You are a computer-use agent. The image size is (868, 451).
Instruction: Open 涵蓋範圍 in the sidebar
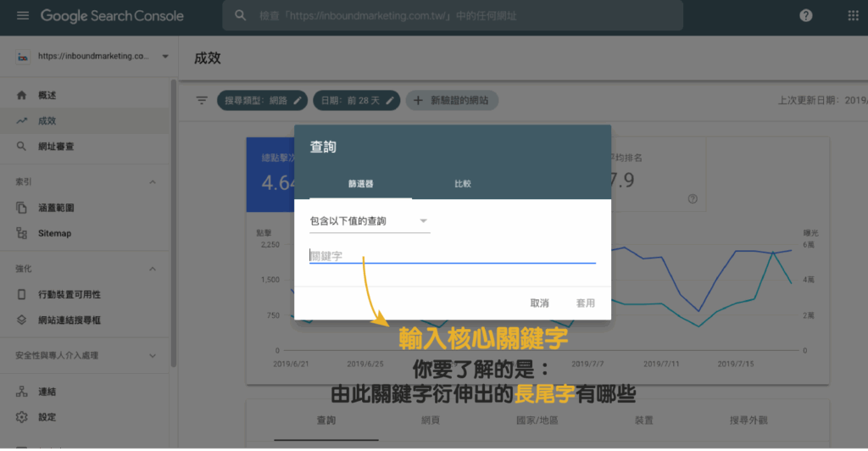pos(85,208)
